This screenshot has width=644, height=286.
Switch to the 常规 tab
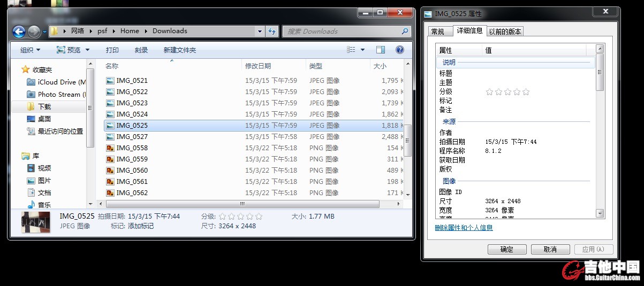click(438, 32)
